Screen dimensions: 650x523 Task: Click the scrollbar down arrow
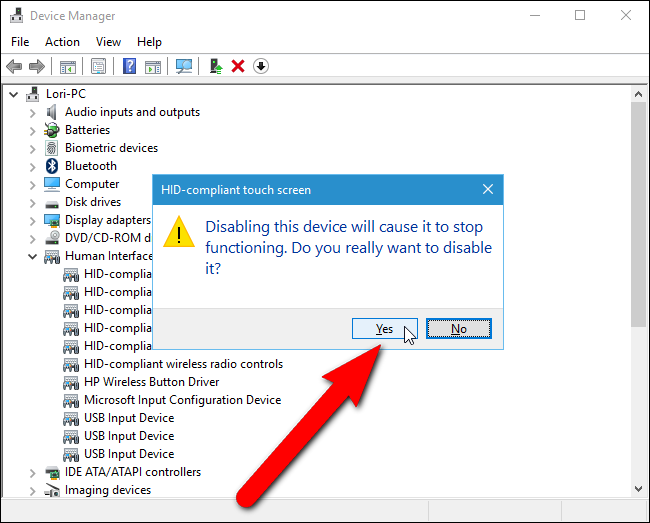(638, 489)
